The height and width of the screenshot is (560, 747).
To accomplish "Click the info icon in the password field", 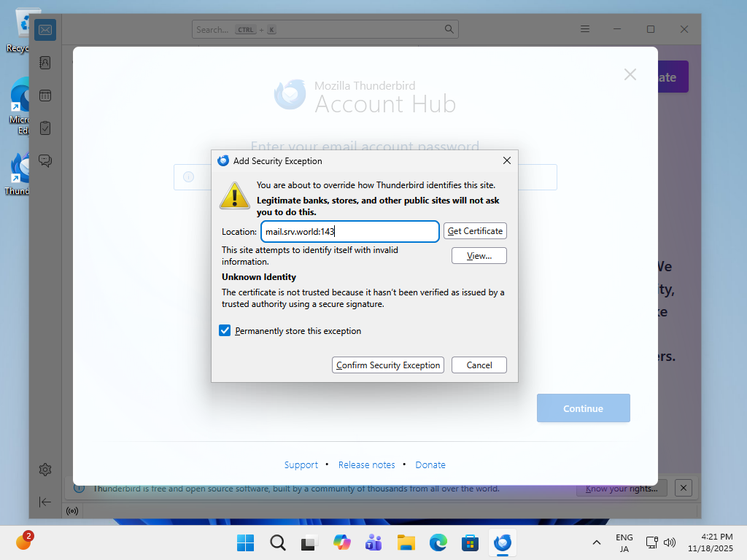I will coord(189,177).
